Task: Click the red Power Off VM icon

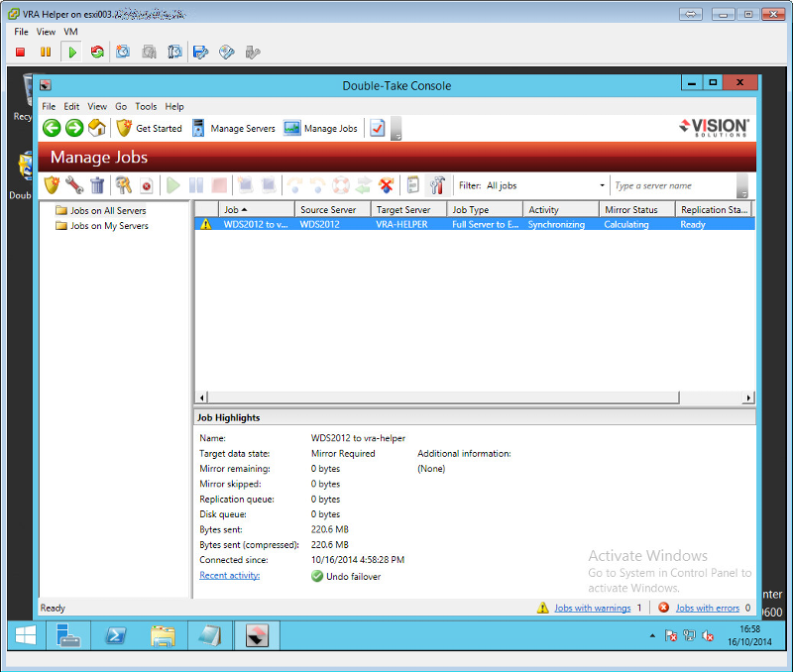Action: [20, 53]
